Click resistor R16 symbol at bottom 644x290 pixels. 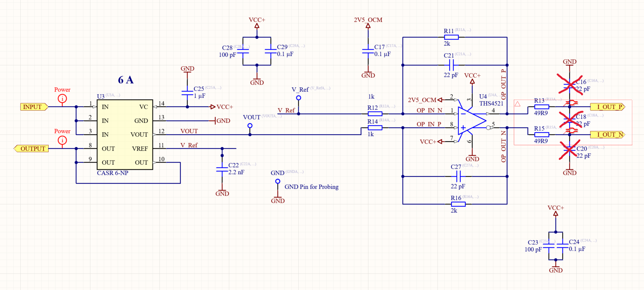point(458,204)
